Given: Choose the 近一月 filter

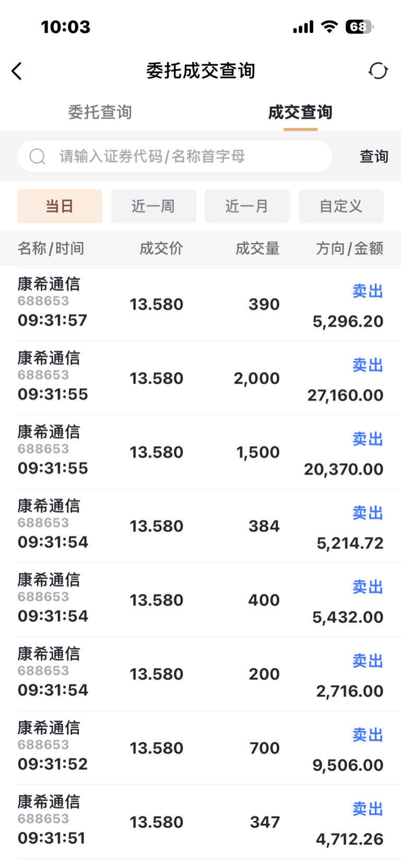Looking at the screenshot, I should click(247, 206).
